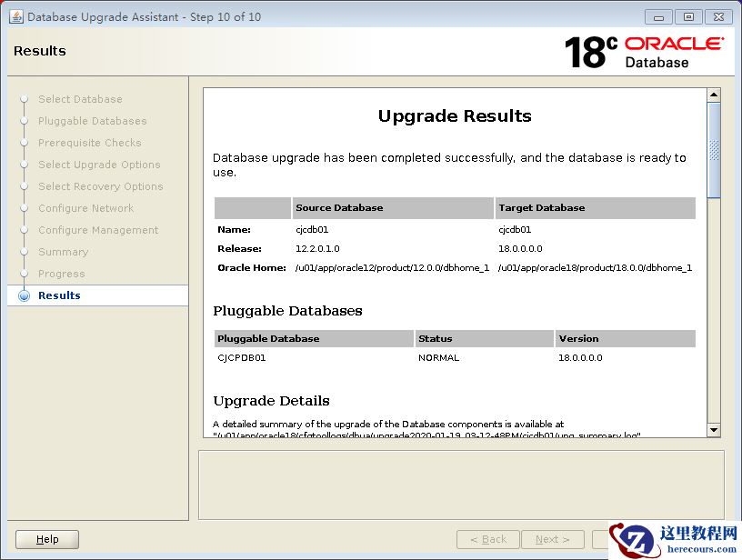Select the Select Upgrade Options step
Viewport: 742px width, 560px height.
99,165
